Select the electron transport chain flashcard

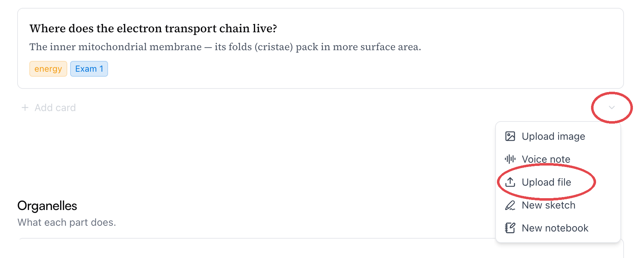[321, 48]
